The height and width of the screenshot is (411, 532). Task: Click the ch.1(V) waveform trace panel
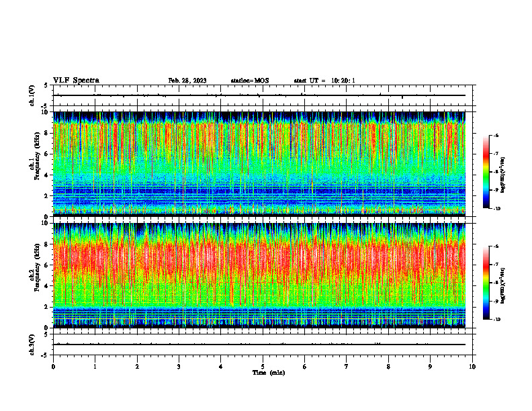263,95
